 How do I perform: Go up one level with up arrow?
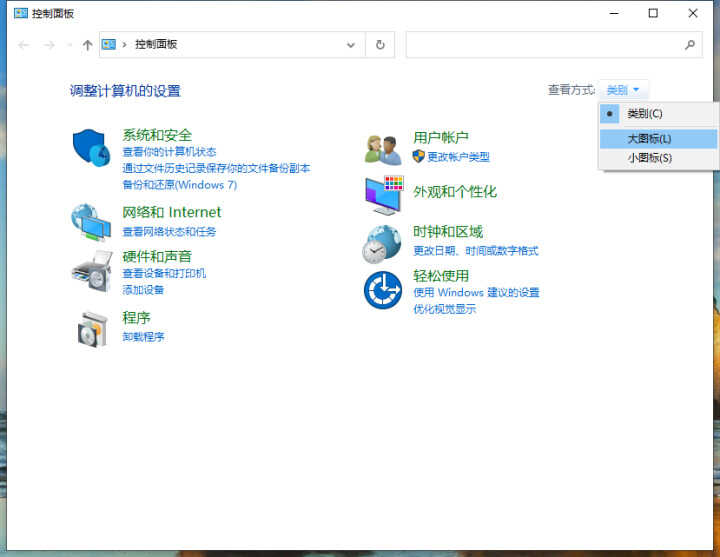tap(88, 45)
